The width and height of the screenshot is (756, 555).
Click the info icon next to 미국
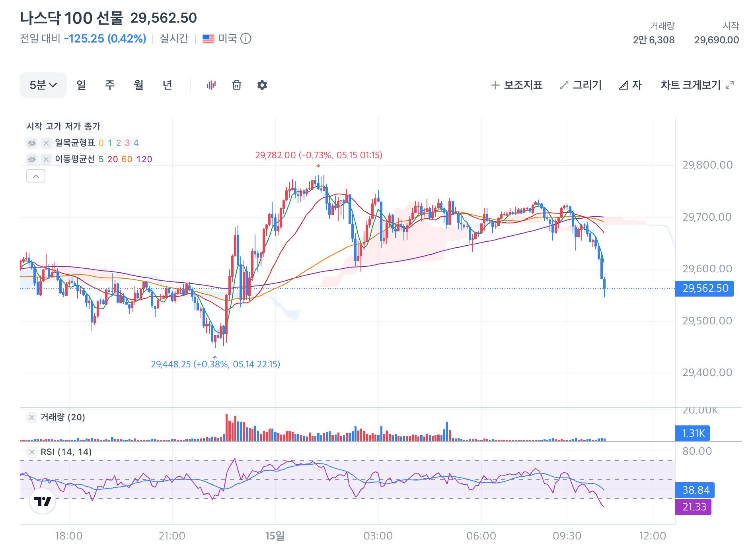(x=246, y=39)
